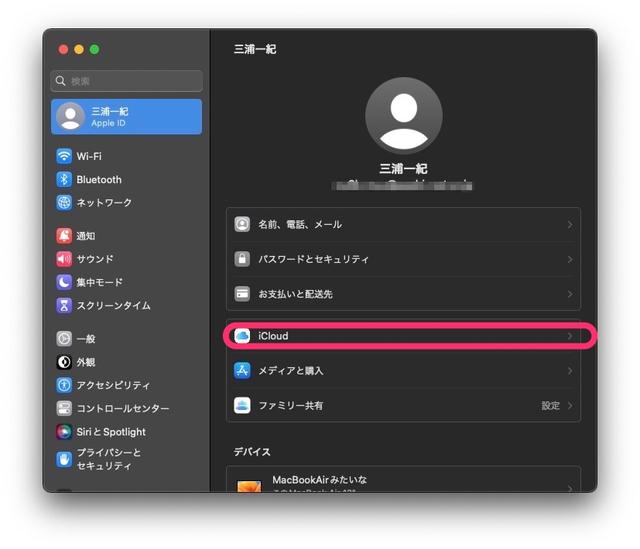
Task: Click the Wi-Fi icon in sidebar
Action: point(64,156)
